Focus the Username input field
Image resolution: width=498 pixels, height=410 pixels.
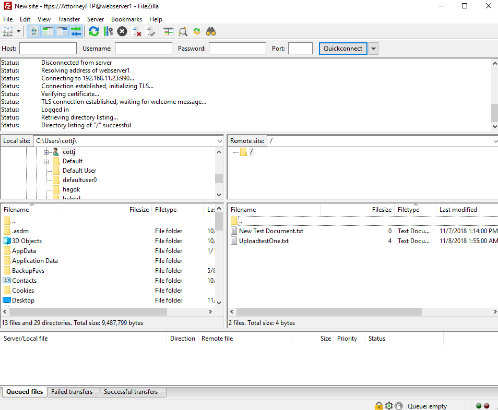click(x=144, y=49)
